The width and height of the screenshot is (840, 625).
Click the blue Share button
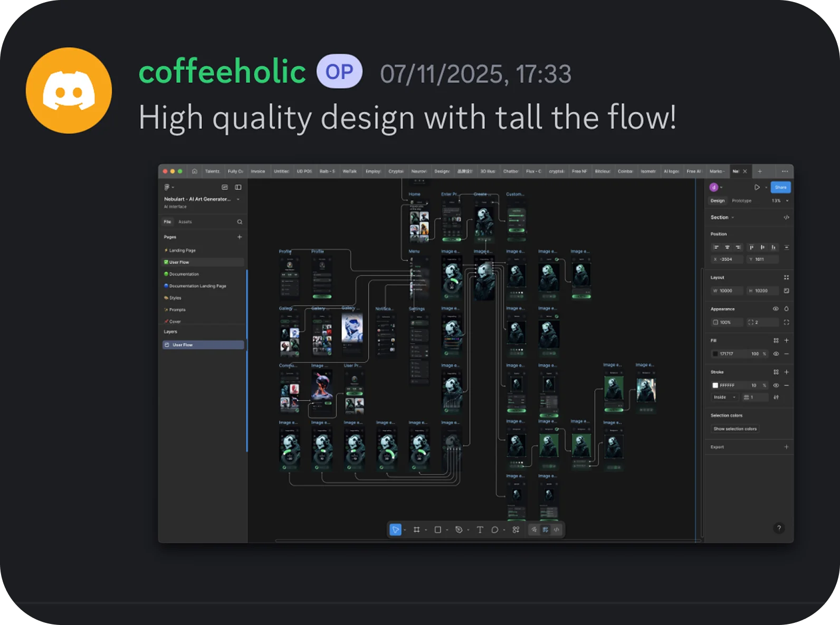(780, 187)
